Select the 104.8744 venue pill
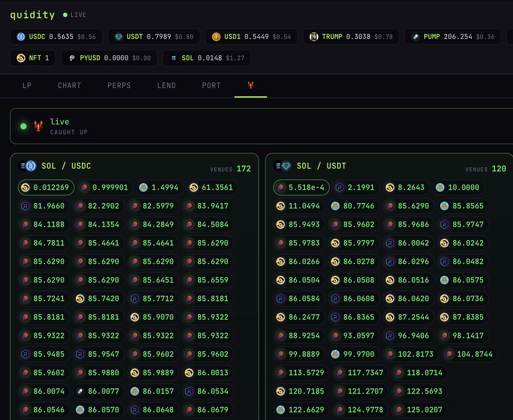This screenshot has height=420, width=513. 470,354
